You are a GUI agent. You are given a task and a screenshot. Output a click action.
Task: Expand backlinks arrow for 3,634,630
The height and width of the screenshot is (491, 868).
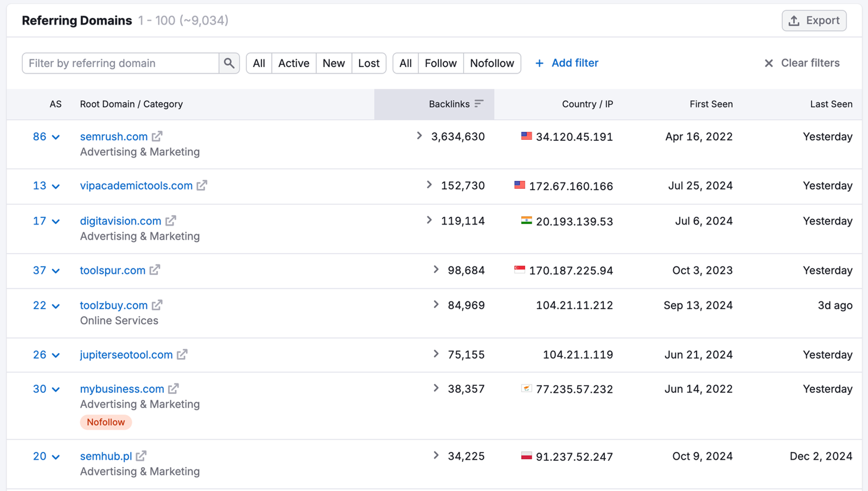point(419,136)
